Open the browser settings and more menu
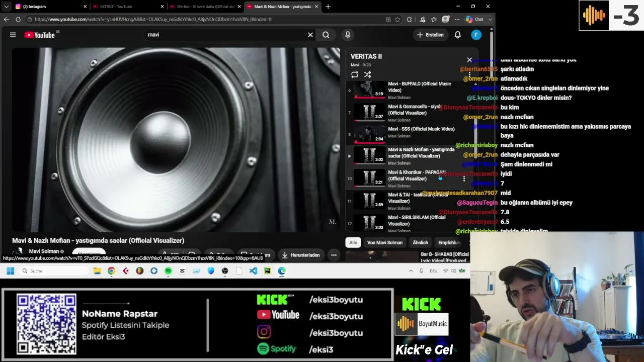Screen dimensions: 644x362 pos(457,19)
